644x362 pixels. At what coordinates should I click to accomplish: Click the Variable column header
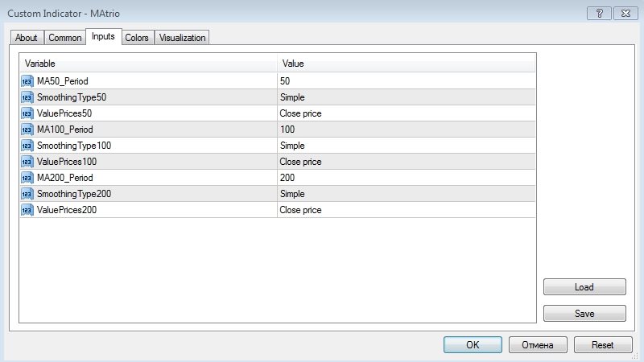148,64
